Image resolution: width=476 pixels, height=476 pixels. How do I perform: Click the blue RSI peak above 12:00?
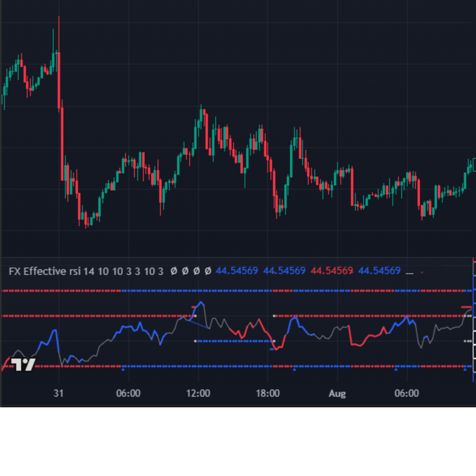tap(201, 303)
